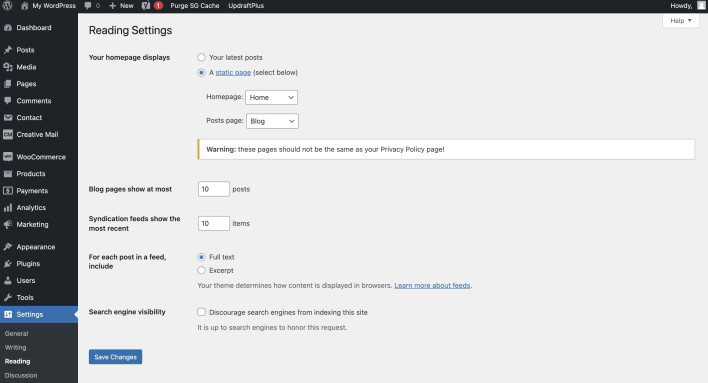
Task: Click the Appearance paintbrush icon
Action: pyautogui.click(x=8, y=247)
